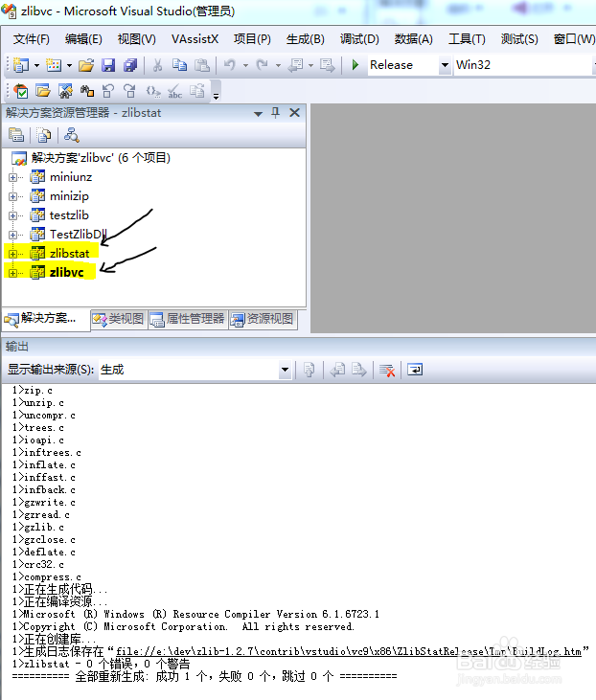Open the 调试(D) menu
This screenshot has width=596, height=700.
click(359, 39)
